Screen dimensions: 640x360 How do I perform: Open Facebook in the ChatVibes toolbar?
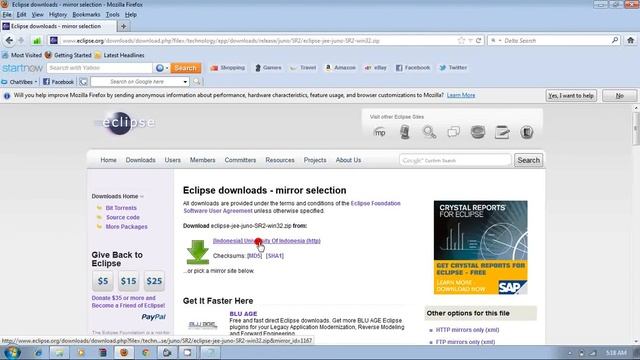tap(58, 82)
